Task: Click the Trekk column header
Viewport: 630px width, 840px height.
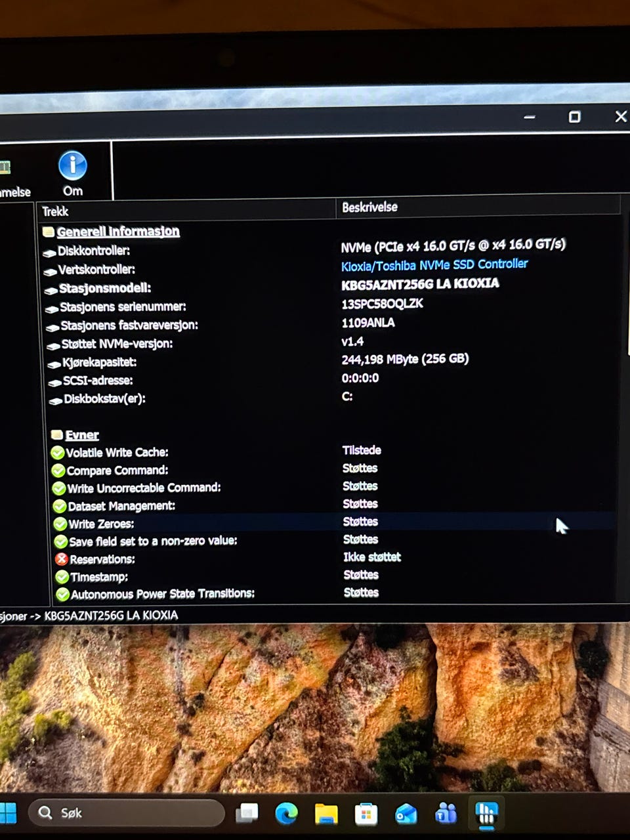Action: [55, 211]
